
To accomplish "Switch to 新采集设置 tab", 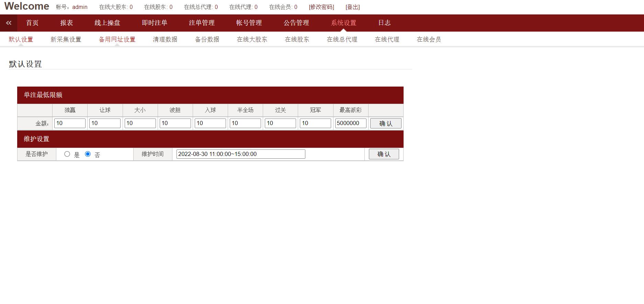I will coord(66,40).
